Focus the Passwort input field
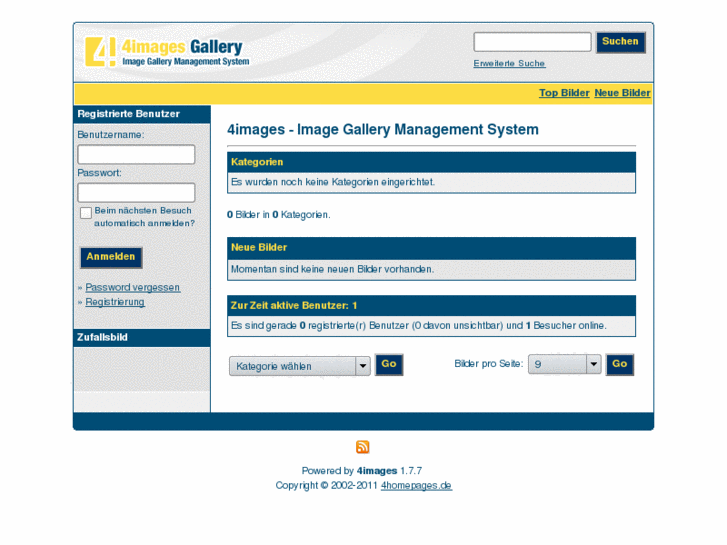Screen dimensions: 727x545 136,192
